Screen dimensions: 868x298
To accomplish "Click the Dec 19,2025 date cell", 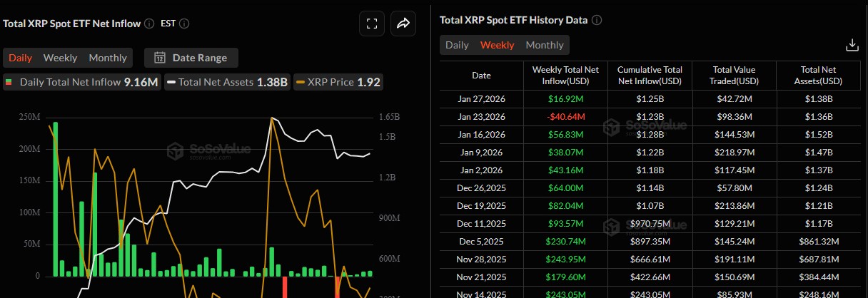I will click(482, 206).
